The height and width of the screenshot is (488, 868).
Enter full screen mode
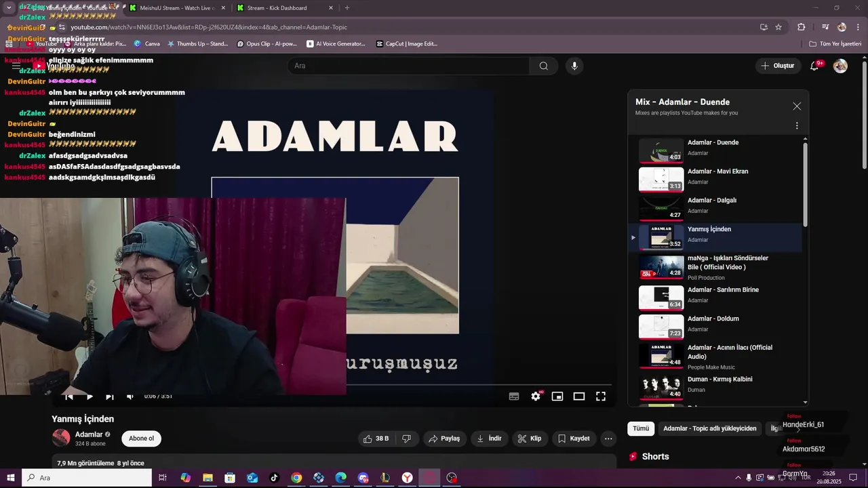(x=601, y=396)
